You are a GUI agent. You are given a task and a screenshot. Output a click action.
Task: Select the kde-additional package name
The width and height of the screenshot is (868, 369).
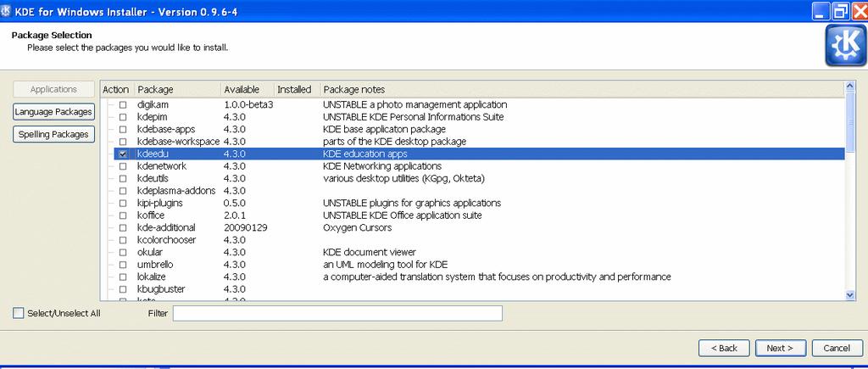166,227
